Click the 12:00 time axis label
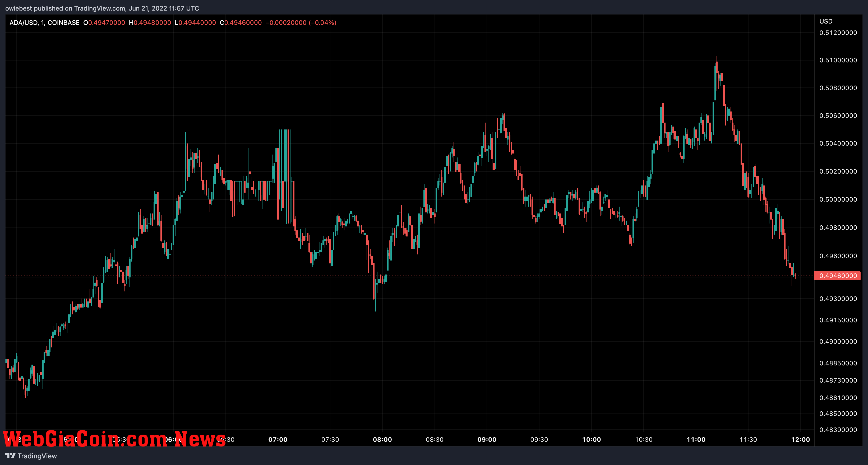This screenshot has width=868, height=465. (801, 439)
